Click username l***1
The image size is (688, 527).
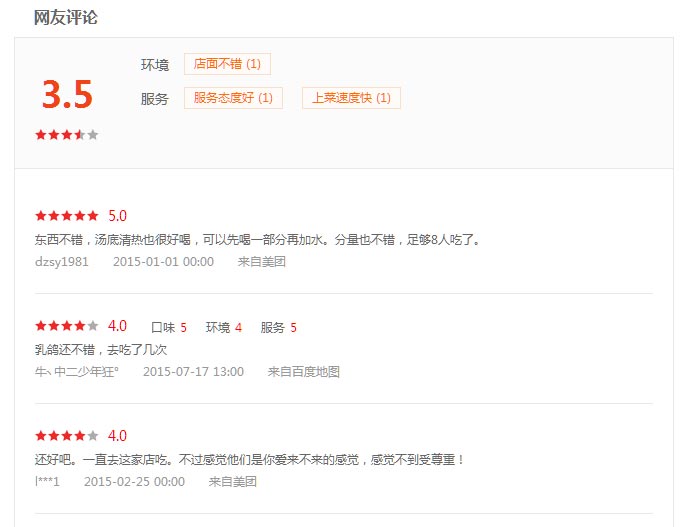click(47, 482)
